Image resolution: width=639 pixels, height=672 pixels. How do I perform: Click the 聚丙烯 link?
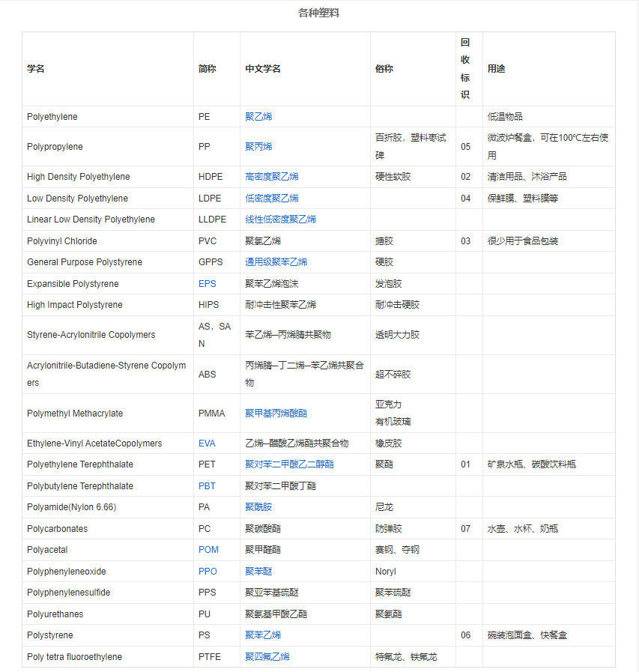258,147
